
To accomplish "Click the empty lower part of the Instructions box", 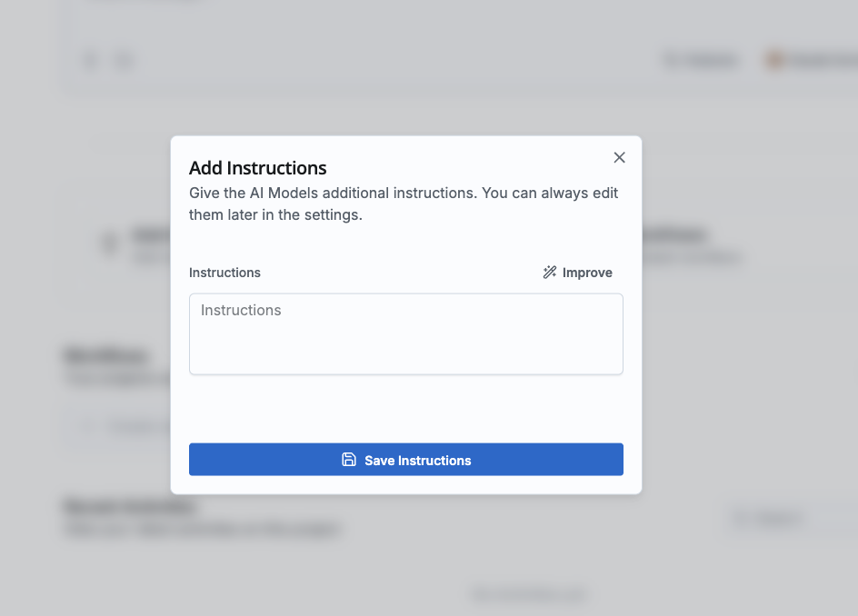I will point(405,356).
